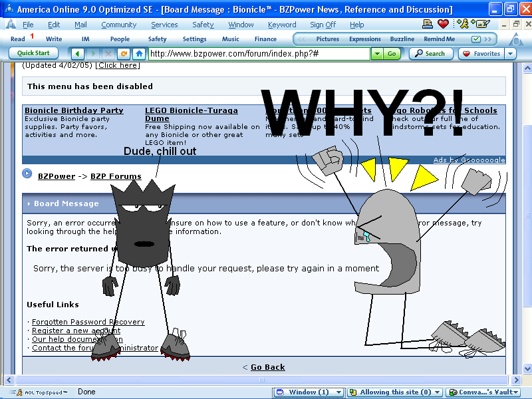Click Write mail toolbar button
Image resolution: width=532 pixels, height=399 pixels.
click(x=54, y=39)
